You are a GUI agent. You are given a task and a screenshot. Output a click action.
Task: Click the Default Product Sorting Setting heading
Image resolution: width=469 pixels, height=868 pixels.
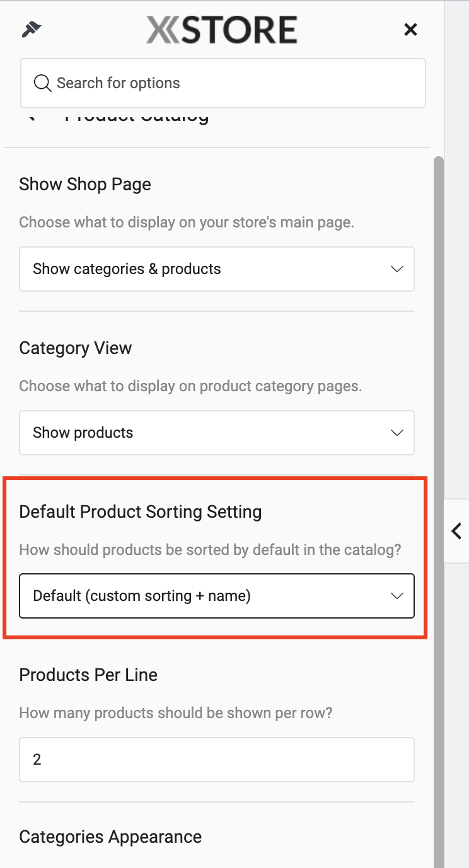[141, 511]
